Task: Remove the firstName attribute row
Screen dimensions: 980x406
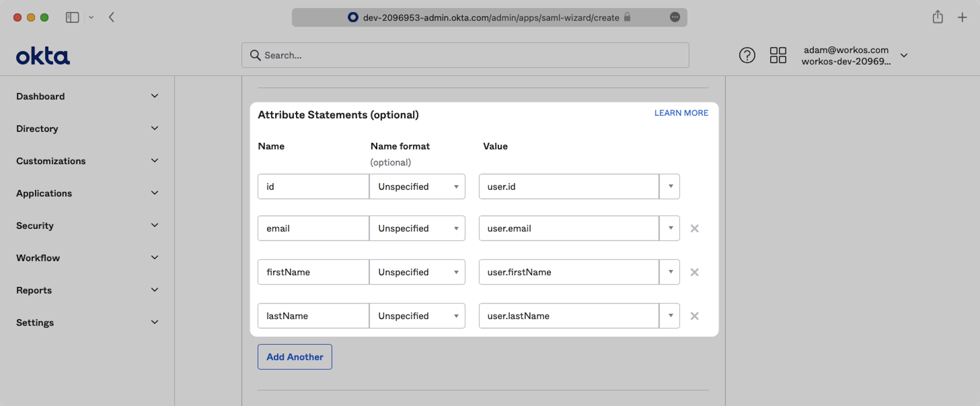Action: [694, 272]
